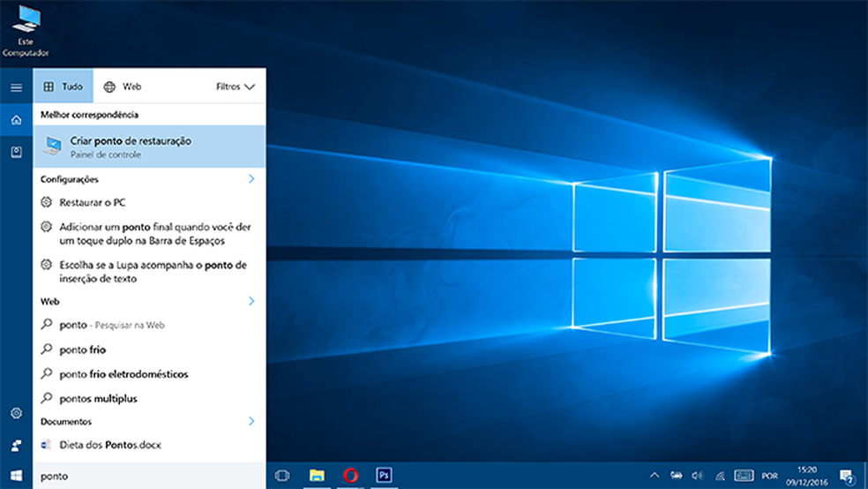The height and width of the screenshot is (489, 868).
Task: Click the search box containing ponto
Action: pyautogui.click(x=149, y=476)
